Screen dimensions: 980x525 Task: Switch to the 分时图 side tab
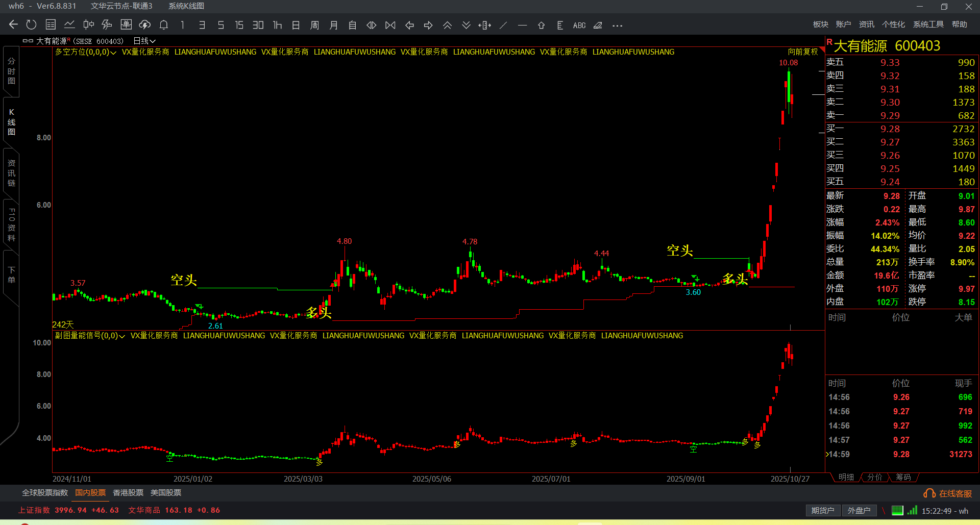tap(11, 71)
